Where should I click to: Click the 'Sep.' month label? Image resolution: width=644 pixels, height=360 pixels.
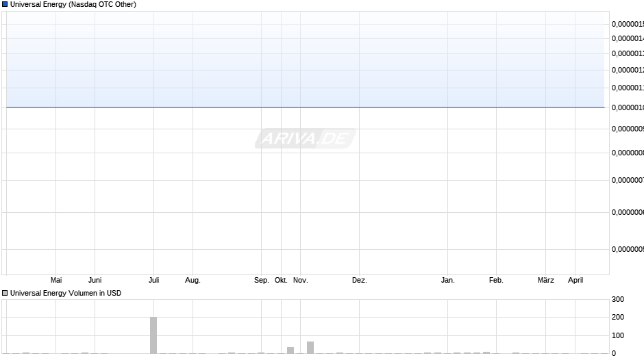261,280
